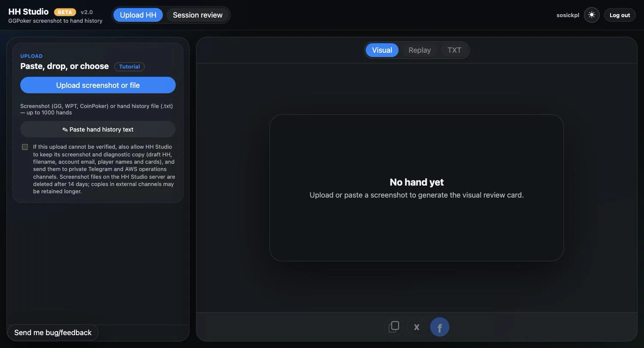Click Upload screenshot or file button
This screenshot has height=348, width=644.
(98, 85)
